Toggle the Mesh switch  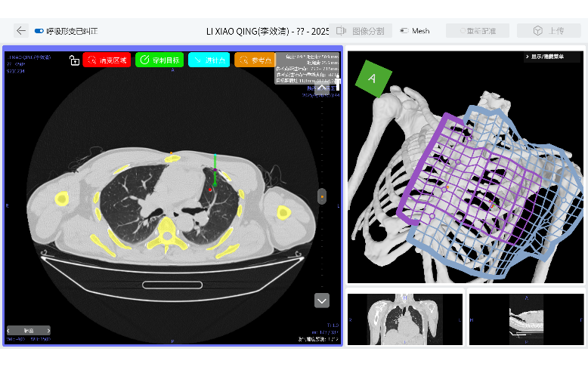pos(404,31)
